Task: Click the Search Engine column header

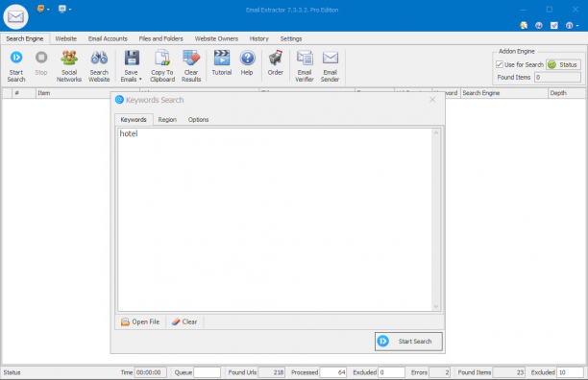Action: click(x=504, y=93)
